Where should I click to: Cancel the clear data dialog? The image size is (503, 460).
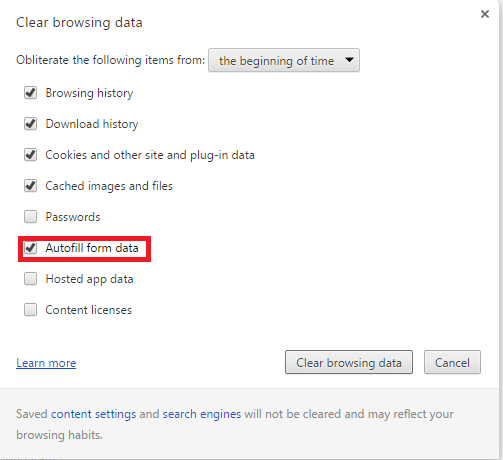[452, 362]
